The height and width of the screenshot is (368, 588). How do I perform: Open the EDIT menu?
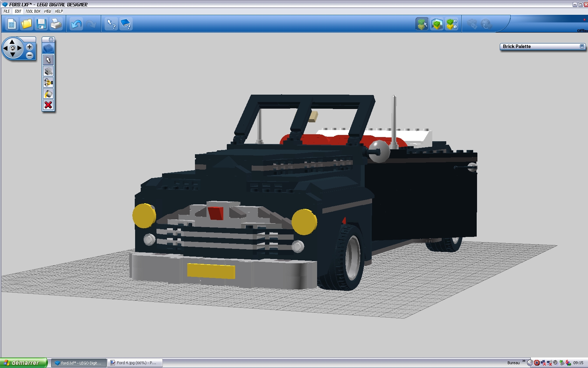pos(18,11)
